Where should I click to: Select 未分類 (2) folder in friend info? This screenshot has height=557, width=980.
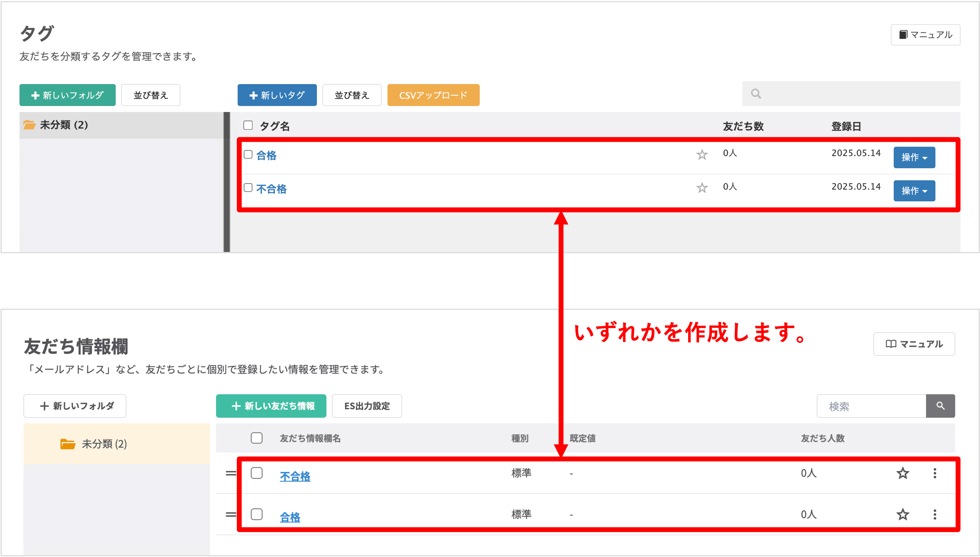104,444
